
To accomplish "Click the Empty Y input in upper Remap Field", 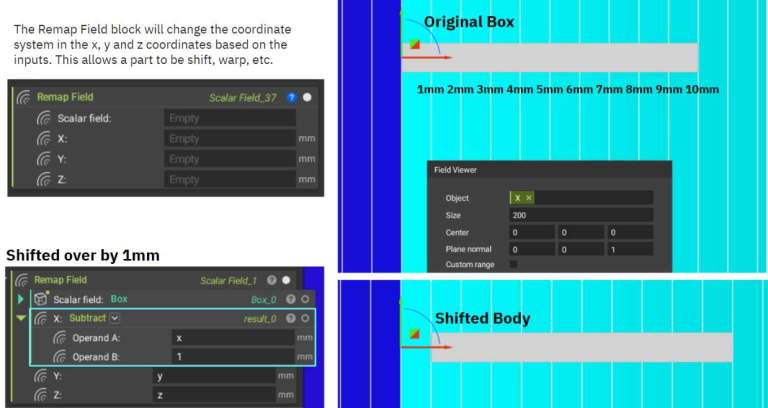I will click(230, 159).
